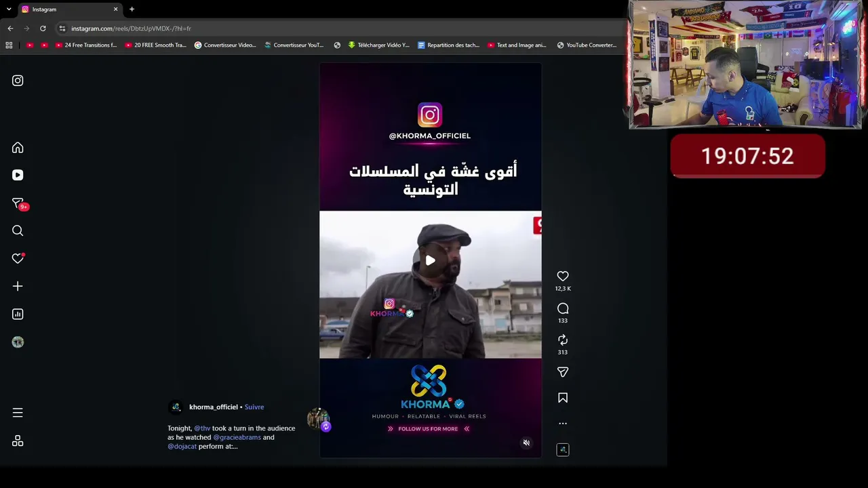Open the 'YouTube Converter...' bookmark
This screenshot has height=488, width=868.
587,45
